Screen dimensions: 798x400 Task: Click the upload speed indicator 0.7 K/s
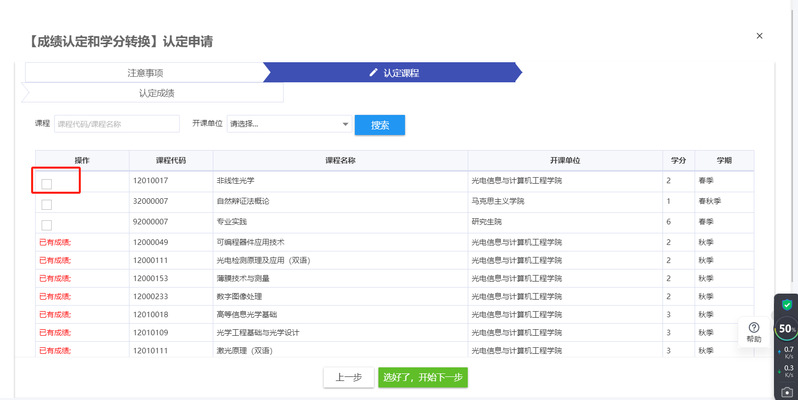click(x=787, y=352)
